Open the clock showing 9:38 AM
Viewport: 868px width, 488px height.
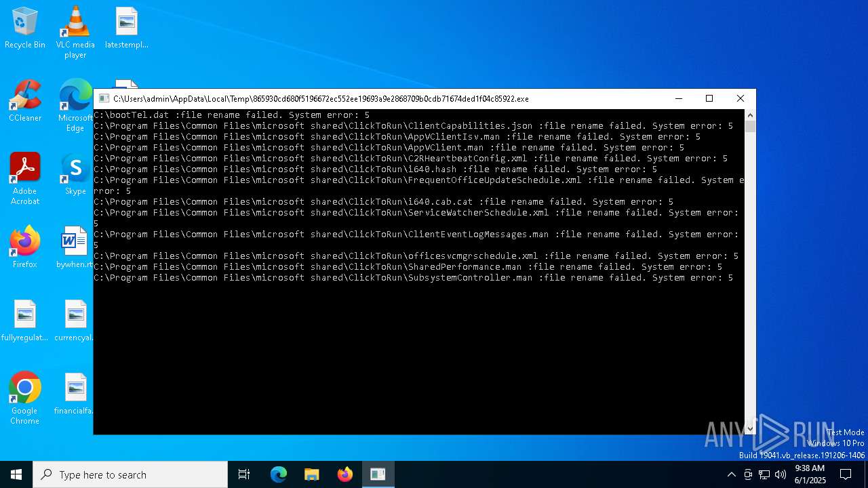810,474
